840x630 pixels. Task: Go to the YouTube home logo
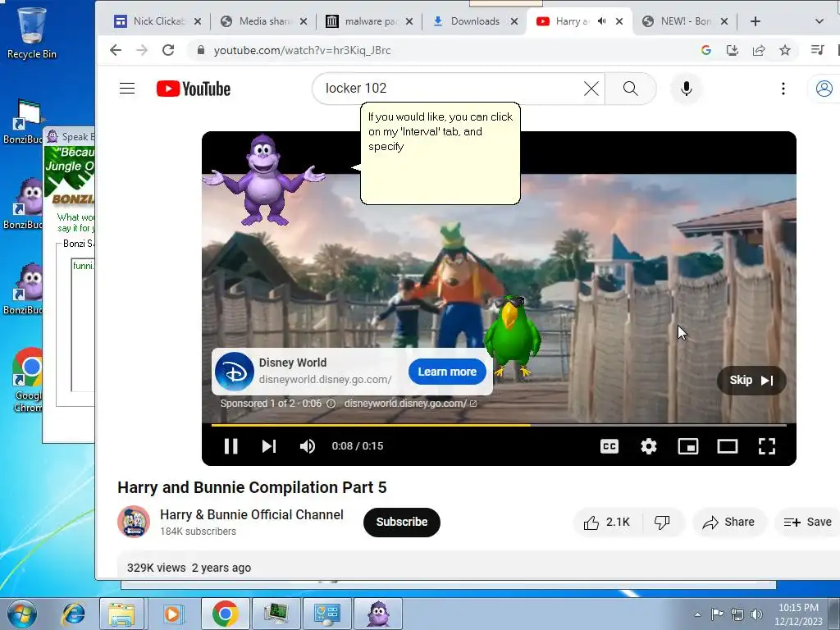point(194,89)
